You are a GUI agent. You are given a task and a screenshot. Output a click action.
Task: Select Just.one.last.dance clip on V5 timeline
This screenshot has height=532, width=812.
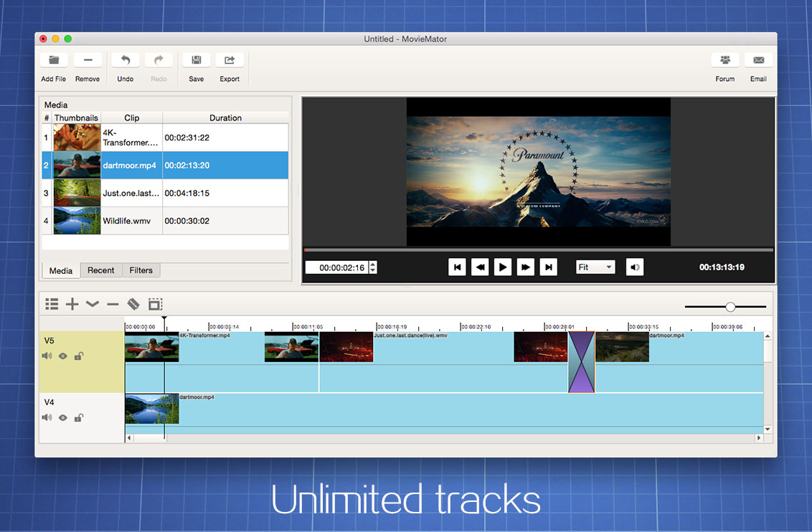[x=443, y=362]
